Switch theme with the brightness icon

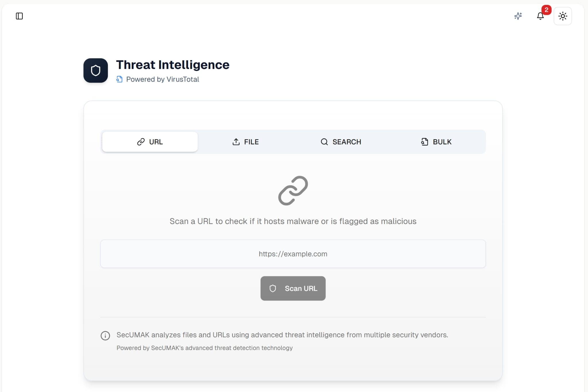point(562,16)
